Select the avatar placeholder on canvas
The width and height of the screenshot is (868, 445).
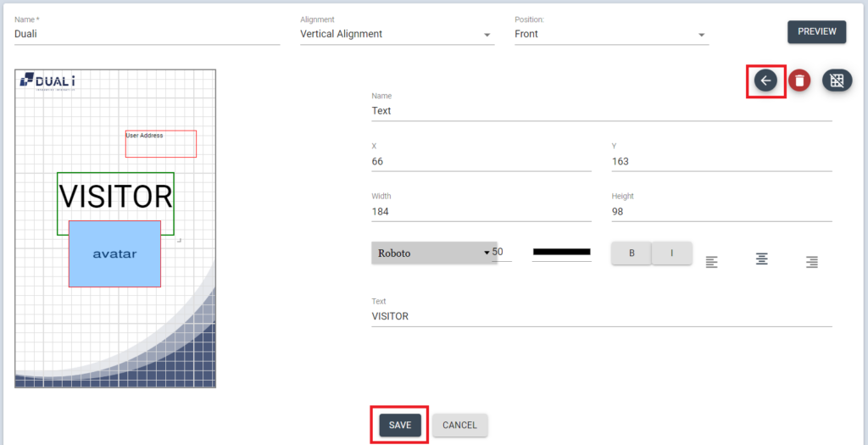pos(114,254)
